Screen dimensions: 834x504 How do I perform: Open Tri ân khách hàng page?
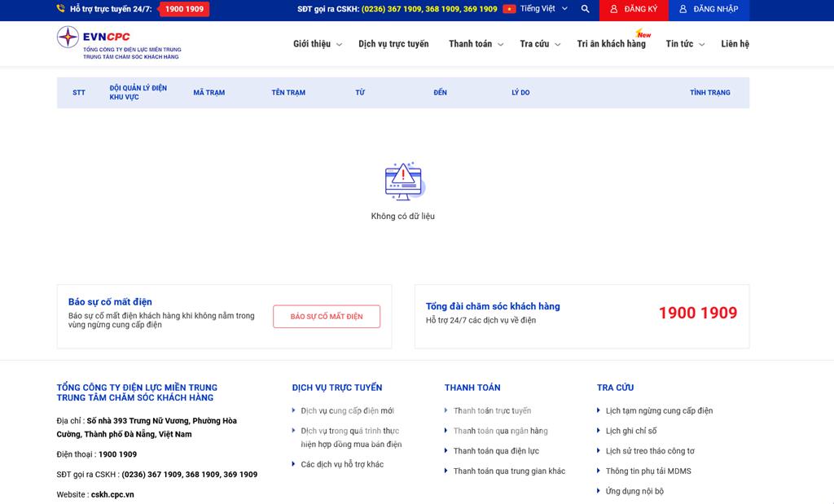click(611, 44)
